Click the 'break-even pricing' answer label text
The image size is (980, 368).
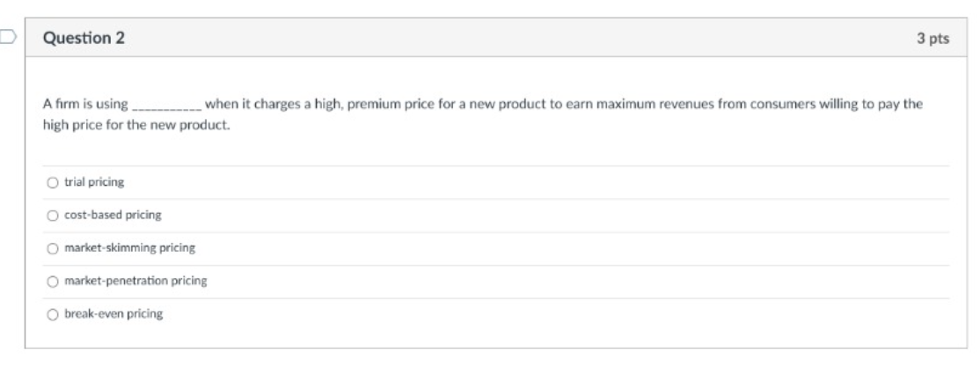point(113,314)
